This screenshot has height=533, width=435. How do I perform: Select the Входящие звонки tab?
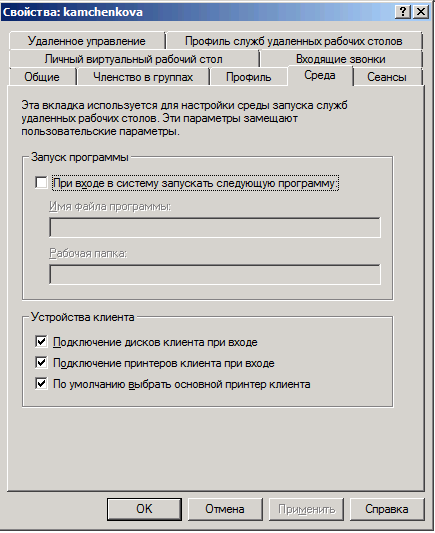click(x=341, y=59)
